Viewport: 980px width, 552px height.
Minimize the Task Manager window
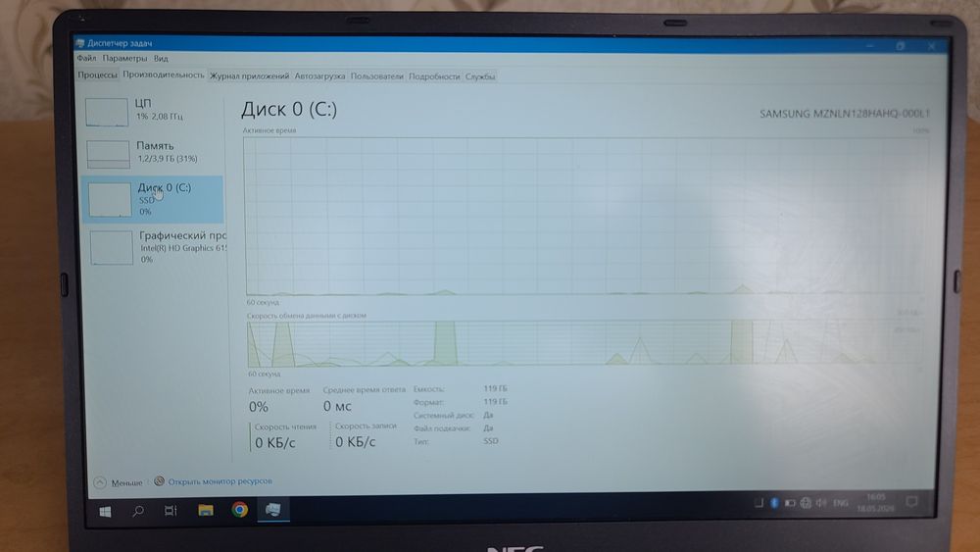click(869, 46)
